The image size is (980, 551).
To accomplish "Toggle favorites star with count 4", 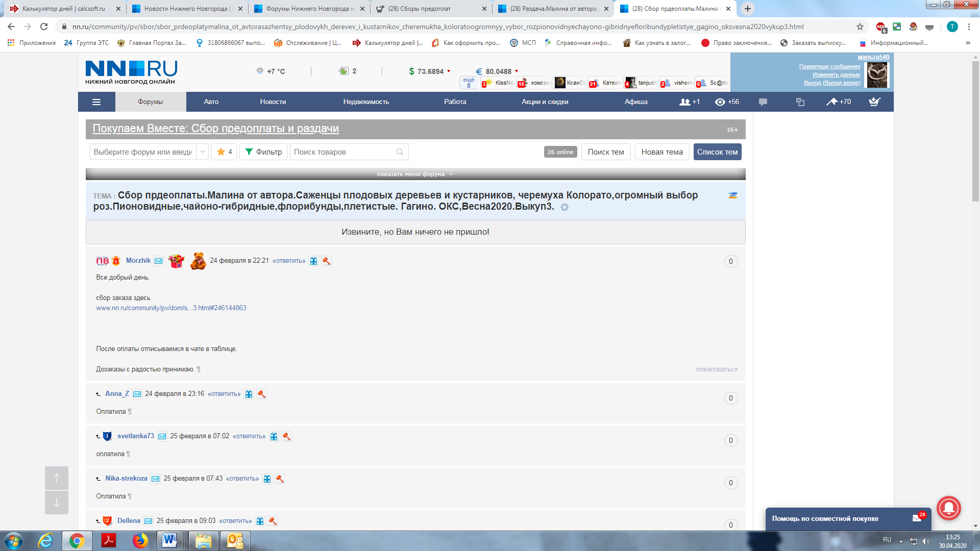I will [x=224, y=152].
